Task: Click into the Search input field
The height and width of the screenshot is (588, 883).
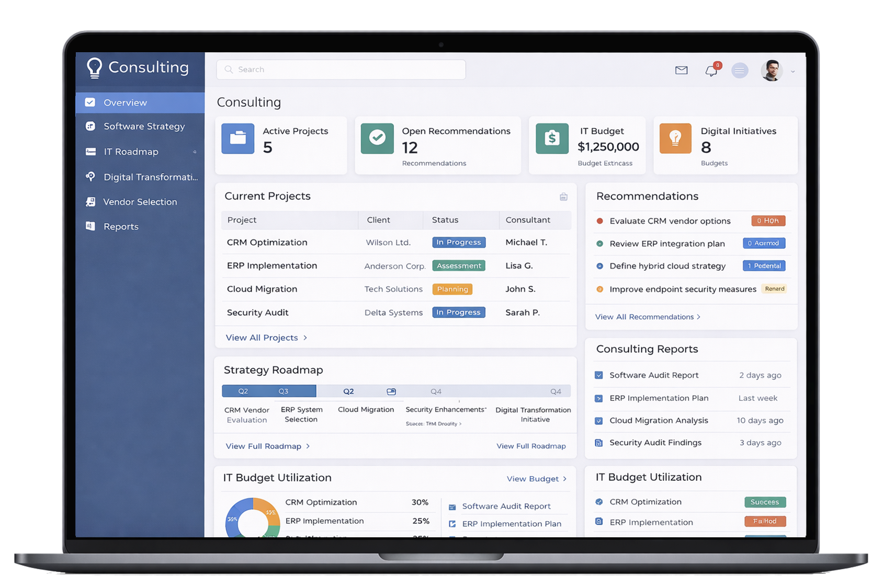Action: (341, 70)
